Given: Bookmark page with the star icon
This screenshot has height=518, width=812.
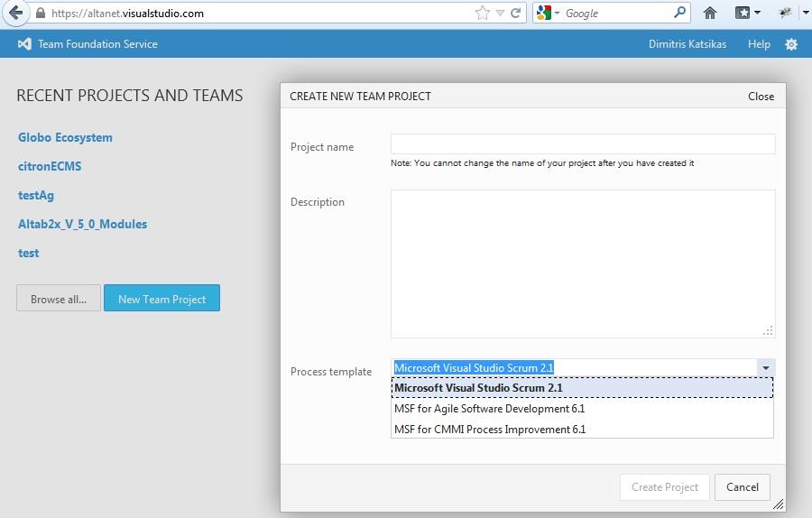Looking at the screenshot, I should pos(482,13).
